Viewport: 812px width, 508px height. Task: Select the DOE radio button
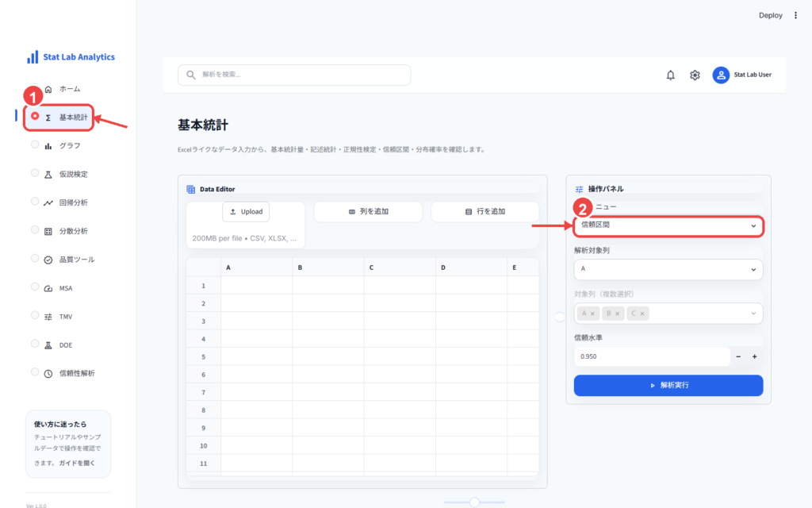tap(35, 343)
